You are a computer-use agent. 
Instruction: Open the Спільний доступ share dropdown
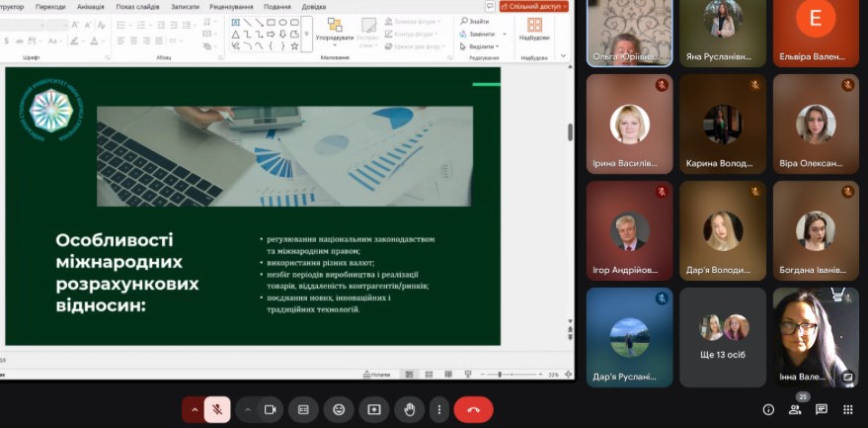[533, 6]
